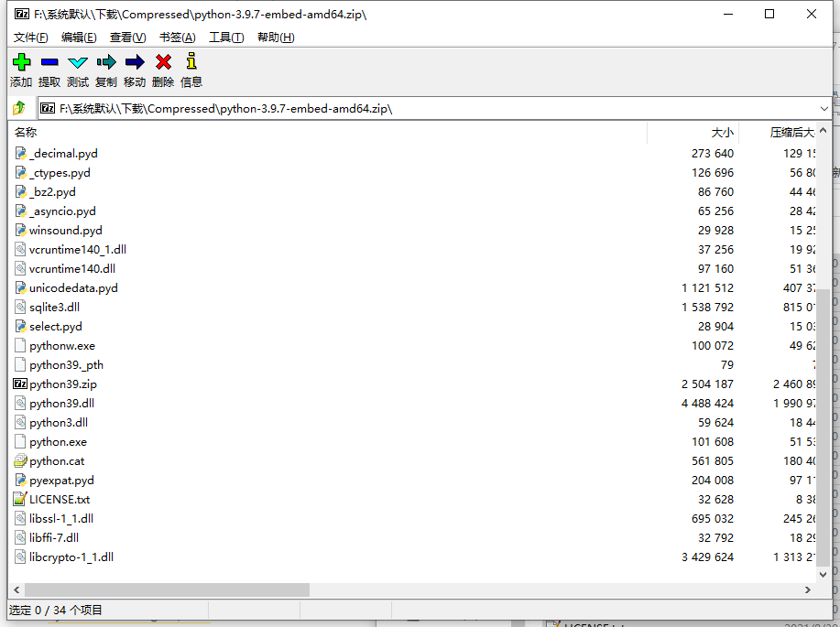Open the Edit (编辑) menu

coord(79,37)
